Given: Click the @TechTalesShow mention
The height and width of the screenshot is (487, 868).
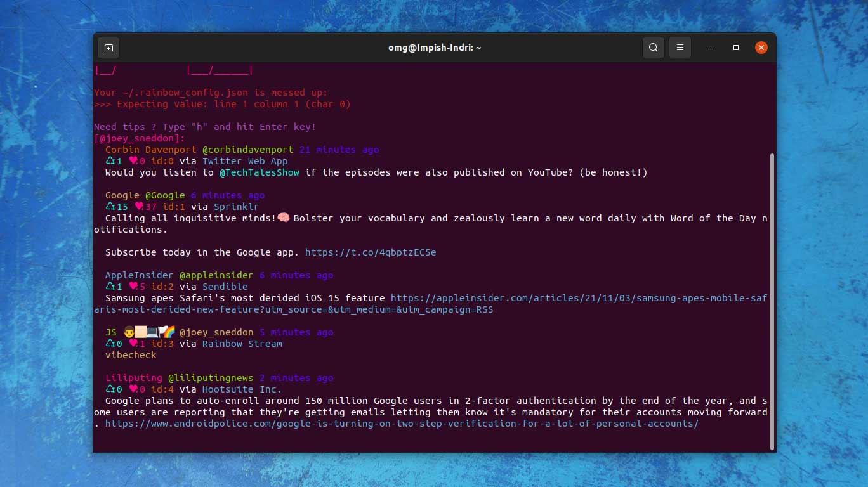Looking at the screenshot, I should point(260,172).
